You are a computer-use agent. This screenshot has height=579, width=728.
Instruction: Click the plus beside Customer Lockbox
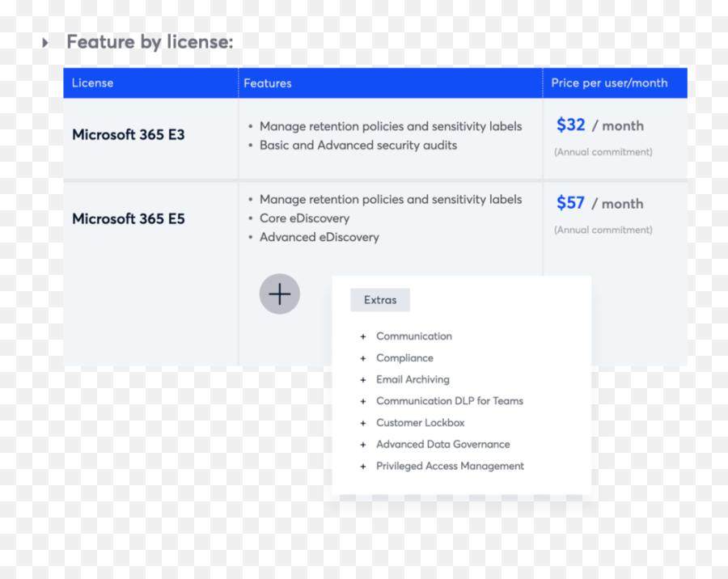(x=362, y=422)
